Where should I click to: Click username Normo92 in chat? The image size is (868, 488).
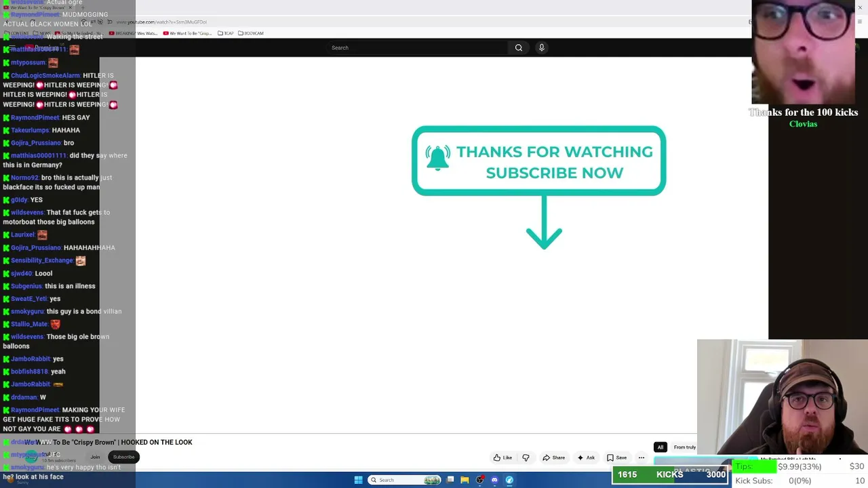tap(24, 178)
